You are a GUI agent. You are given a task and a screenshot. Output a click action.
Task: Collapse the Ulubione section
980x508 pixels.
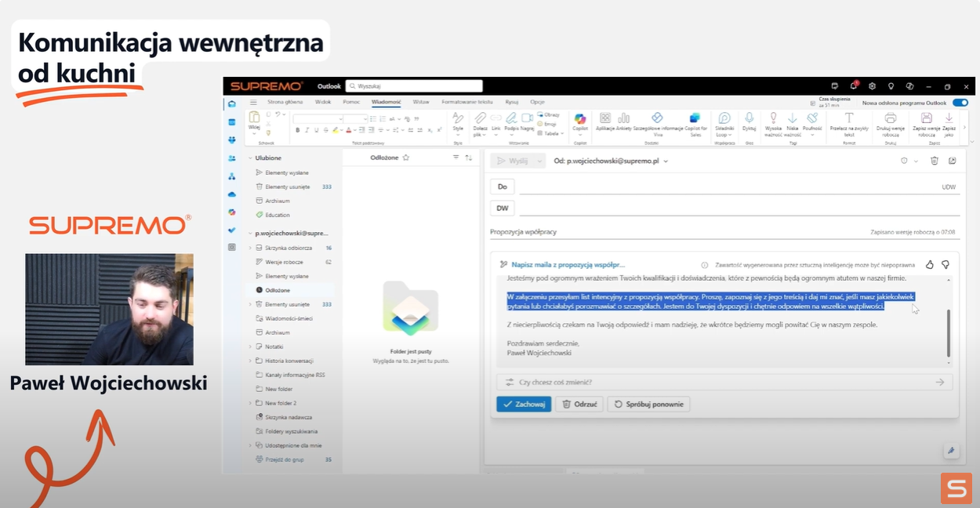(251, 158)
